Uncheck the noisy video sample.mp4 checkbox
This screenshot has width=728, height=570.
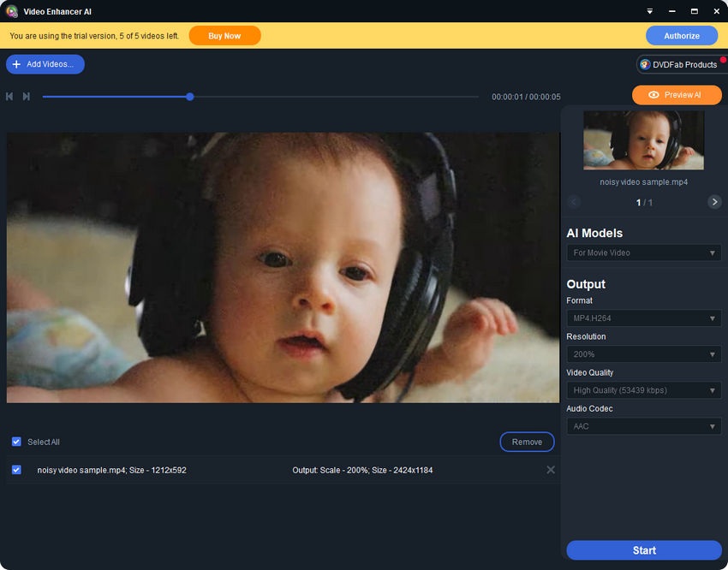(x=16, y=470)
